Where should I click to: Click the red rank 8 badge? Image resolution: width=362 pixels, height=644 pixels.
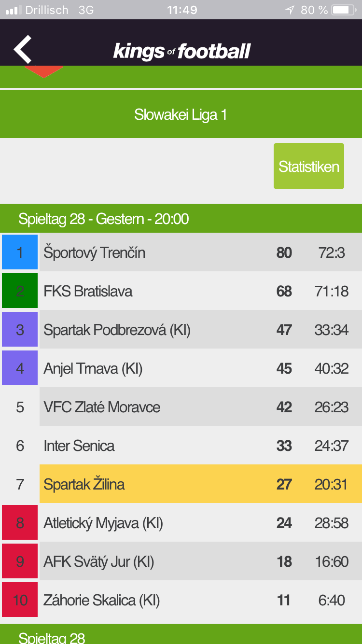20,522
